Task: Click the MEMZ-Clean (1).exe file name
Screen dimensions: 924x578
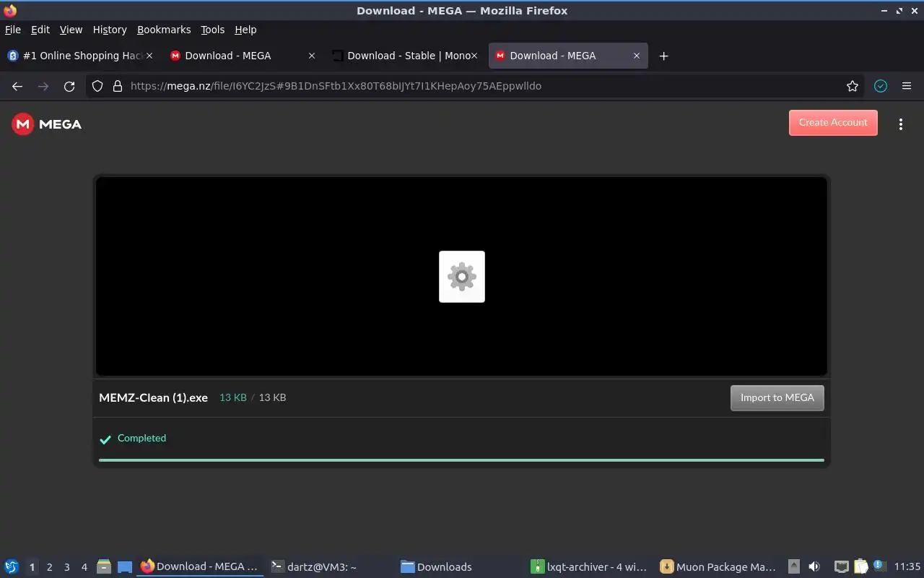Action: coord(153,397)
